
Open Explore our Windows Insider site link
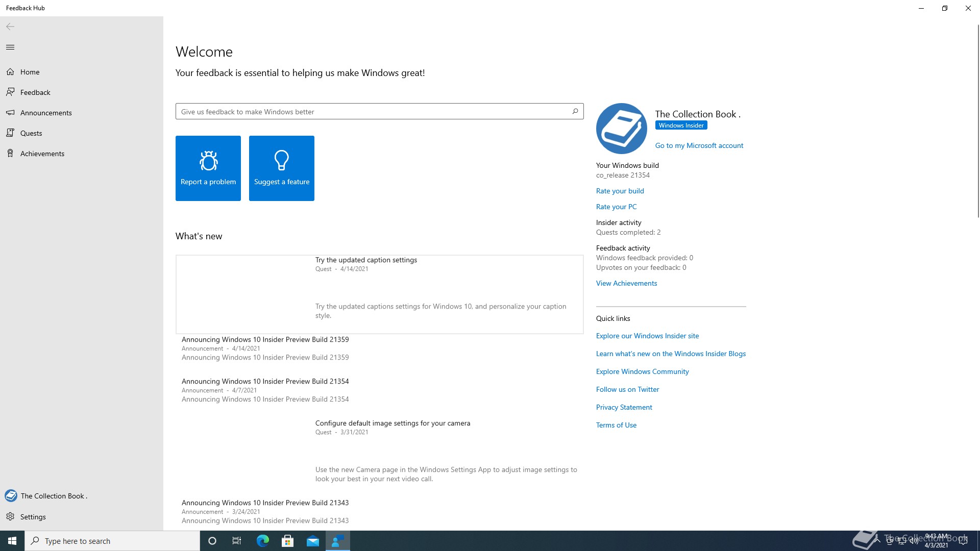tap(648, 336)
